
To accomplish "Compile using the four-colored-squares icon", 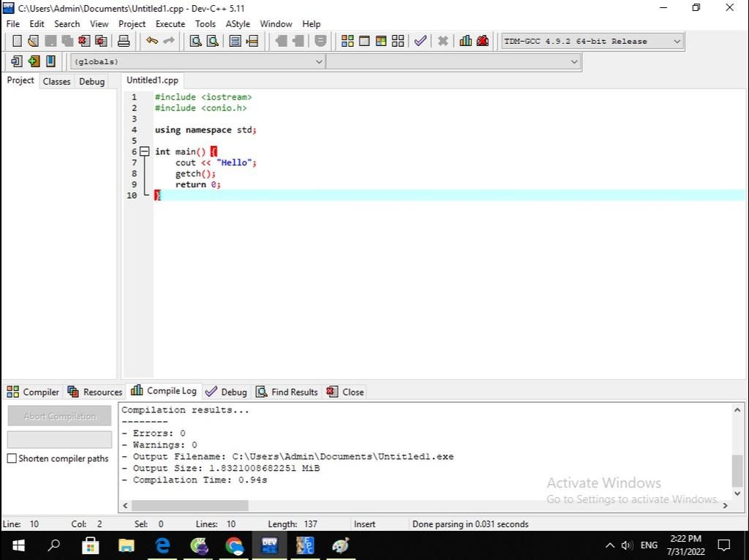I will tap(347, 41).
